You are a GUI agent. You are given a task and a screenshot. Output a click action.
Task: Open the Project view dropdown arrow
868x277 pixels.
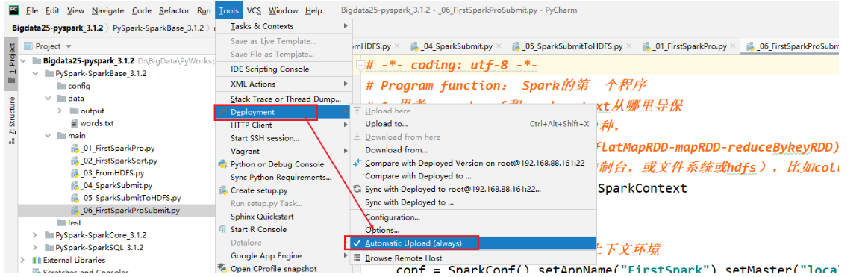[69, 46]
